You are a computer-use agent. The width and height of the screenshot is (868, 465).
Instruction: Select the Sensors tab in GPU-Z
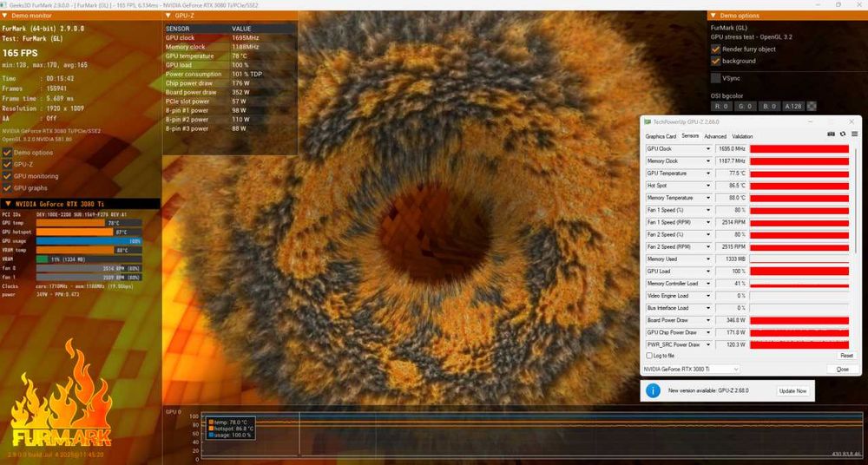[690, 136]
